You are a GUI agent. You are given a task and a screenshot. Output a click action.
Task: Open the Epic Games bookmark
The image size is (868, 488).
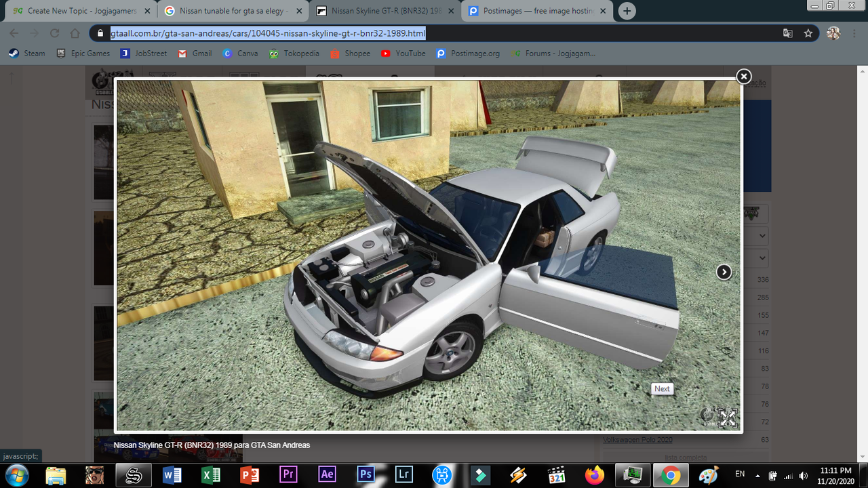[x=83, y=53]
